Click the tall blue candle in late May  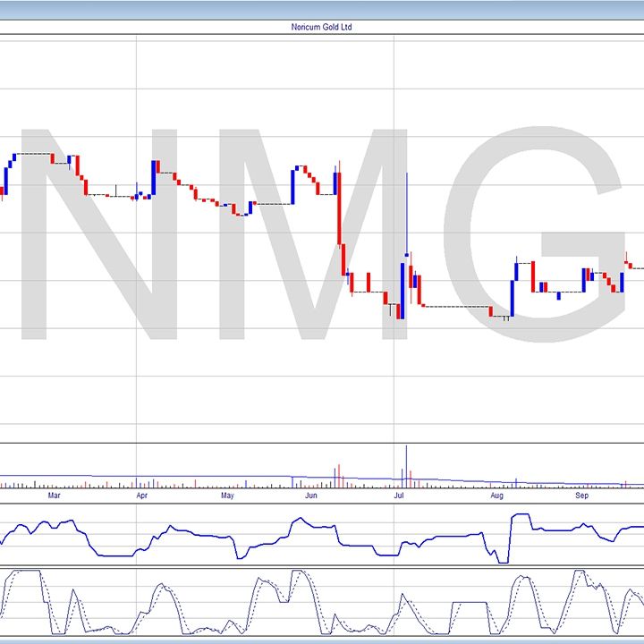[x=293, y=186]
